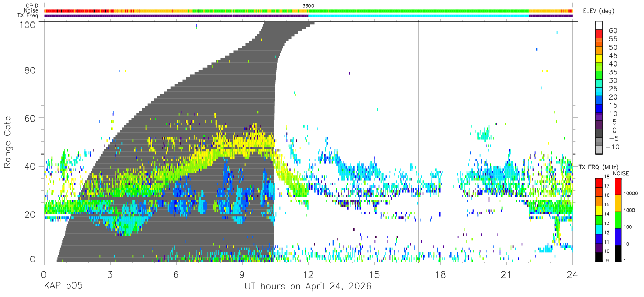Click the '13' label on TX FRQ colorbar
Screen dimensions: 644x297
click(607, 223)
